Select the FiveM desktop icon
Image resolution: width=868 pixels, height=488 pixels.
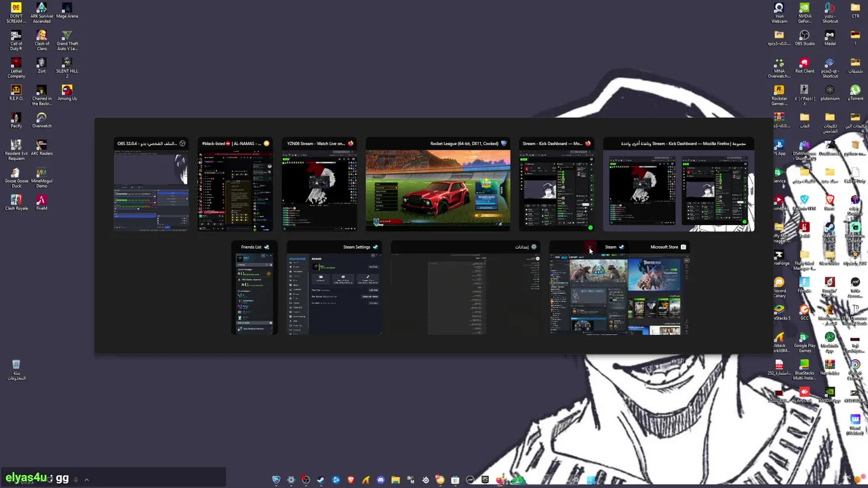tap(41, 203)
